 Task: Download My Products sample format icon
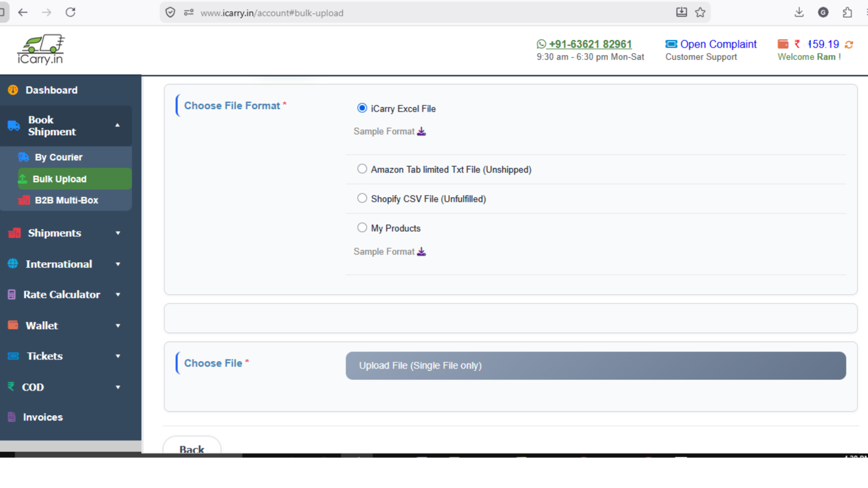point(421,252)
